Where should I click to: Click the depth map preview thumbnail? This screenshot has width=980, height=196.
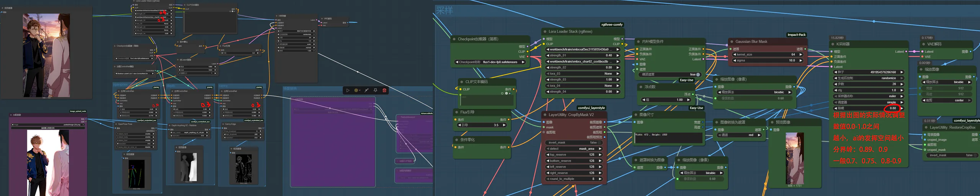pos(189,167)
